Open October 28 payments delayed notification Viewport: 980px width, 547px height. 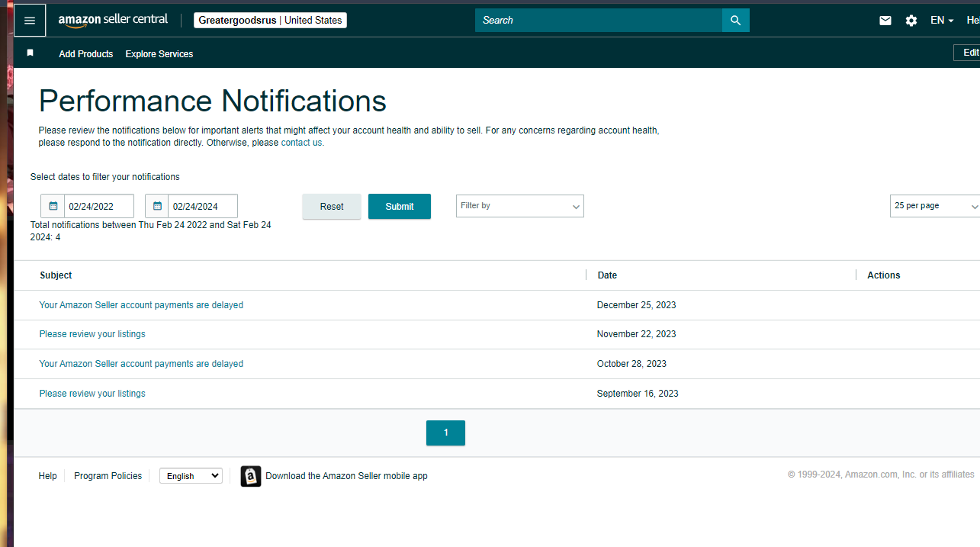pyautogui.click(x=141, y=364)
